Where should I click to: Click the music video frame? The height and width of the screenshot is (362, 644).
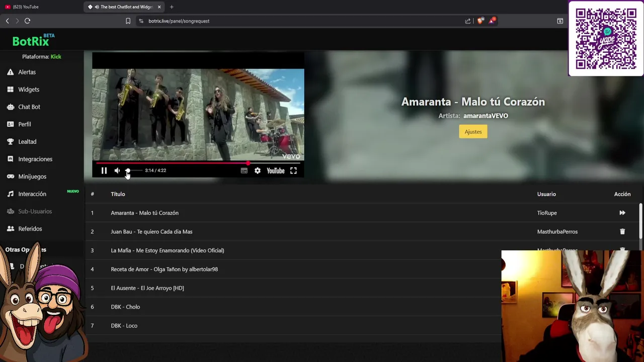pyautogui.click(x=198, y=115)
